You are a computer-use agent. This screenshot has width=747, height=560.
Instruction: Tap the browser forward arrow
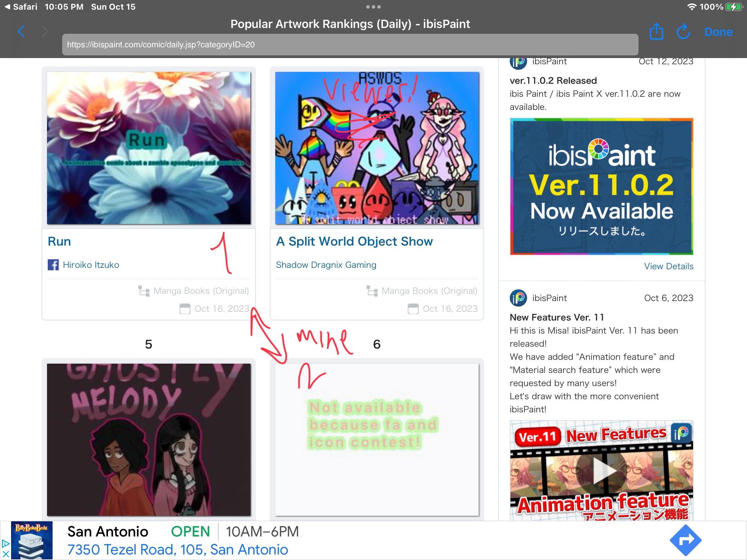coord(45,32)
